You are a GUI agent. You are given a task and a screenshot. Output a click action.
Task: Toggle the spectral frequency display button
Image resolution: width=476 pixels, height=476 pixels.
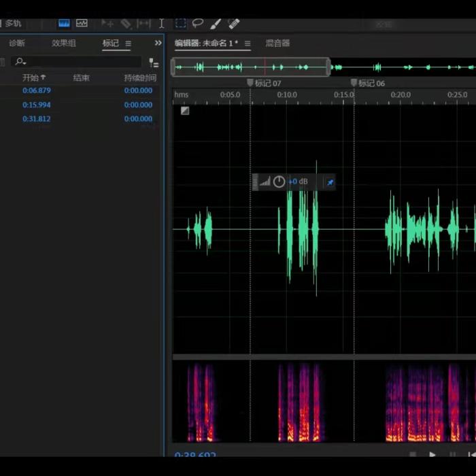pos(64,23)
